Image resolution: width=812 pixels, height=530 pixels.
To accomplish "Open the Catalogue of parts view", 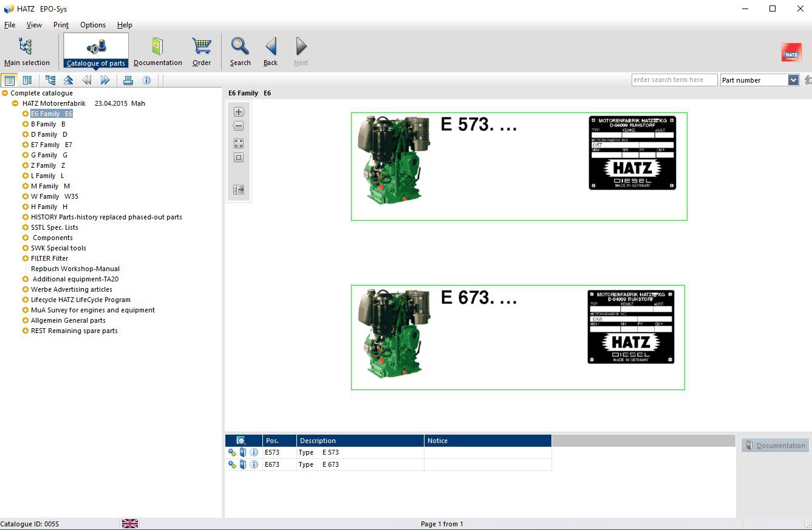I will (x=96, y=52).
